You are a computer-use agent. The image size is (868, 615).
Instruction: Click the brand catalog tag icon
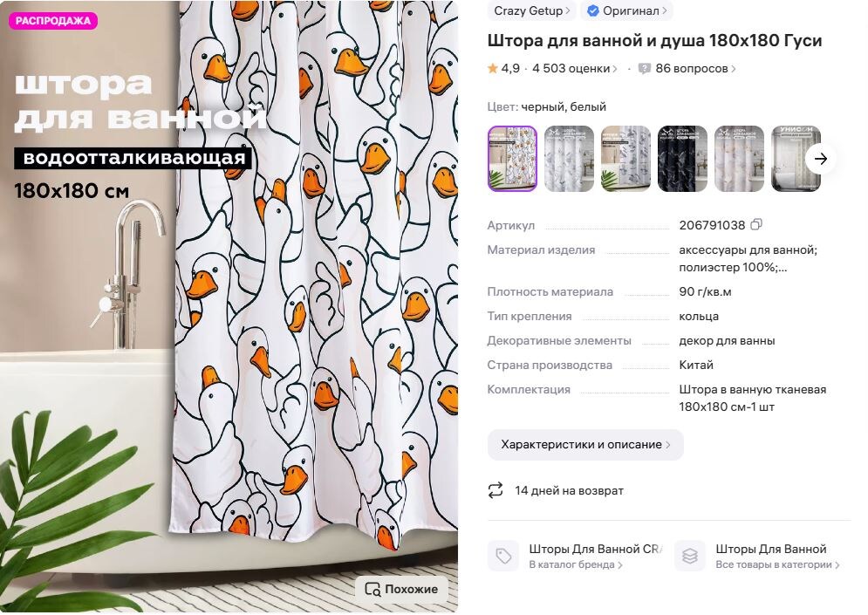(x=503, y=556)
